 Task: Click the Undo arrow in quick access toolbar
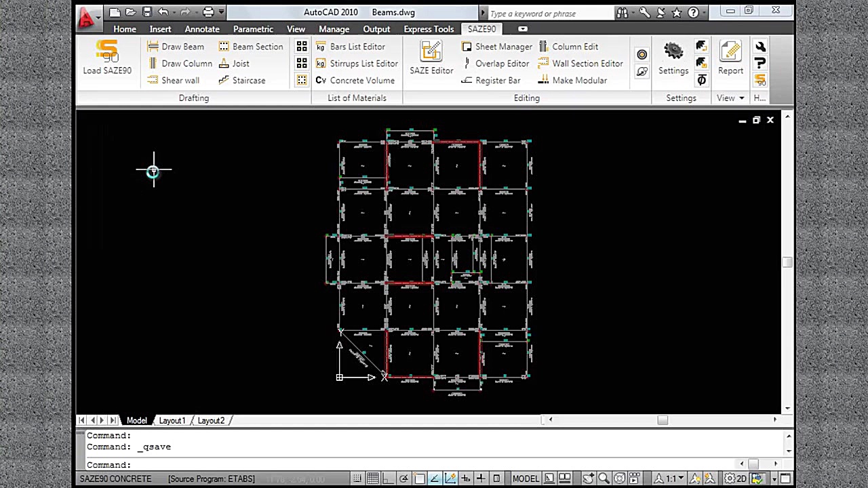point(163,12)
